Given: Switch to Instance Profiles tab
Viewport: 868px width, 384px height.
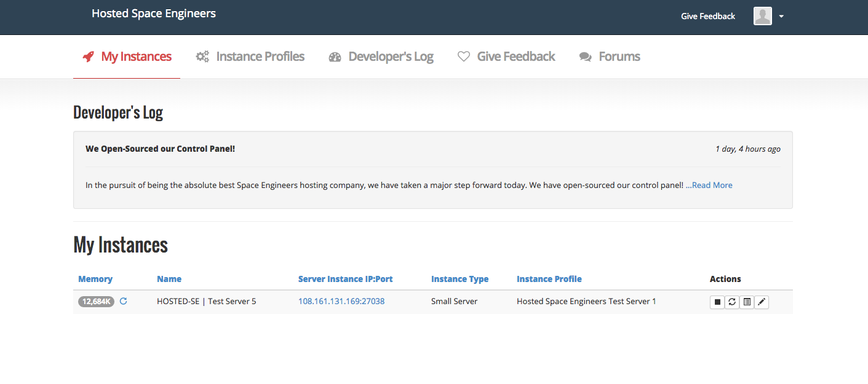Looking at the screenshot, I should pyautogui.click(x=250, y=57).
